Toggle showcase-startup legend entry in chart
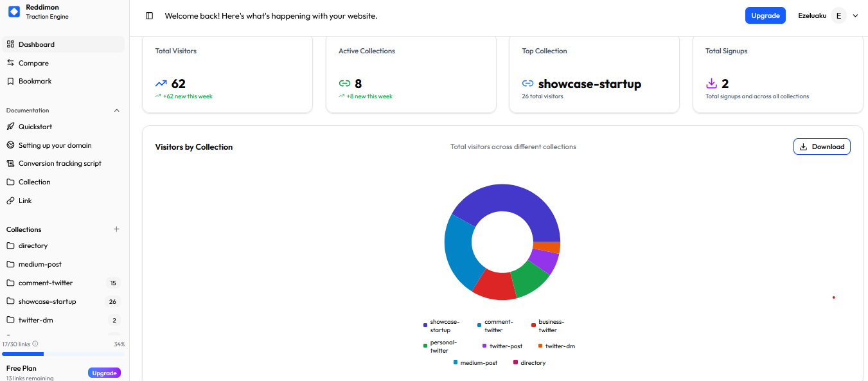Image resolution: width=868 pixels, height=381 pixels. 441,326
